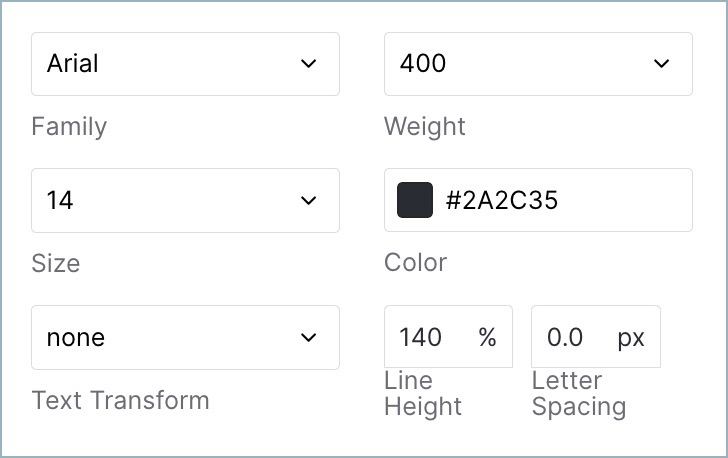Open the font Weight dropdown showing 400
The image size is (728, 458).
click(538, 64)
